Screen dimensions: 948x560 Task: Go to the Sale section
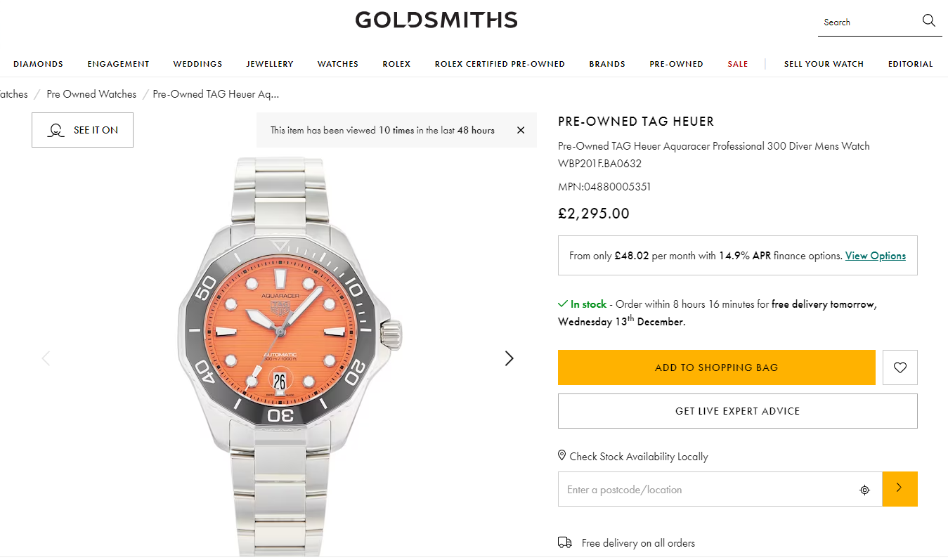click(x=737, y=64)
